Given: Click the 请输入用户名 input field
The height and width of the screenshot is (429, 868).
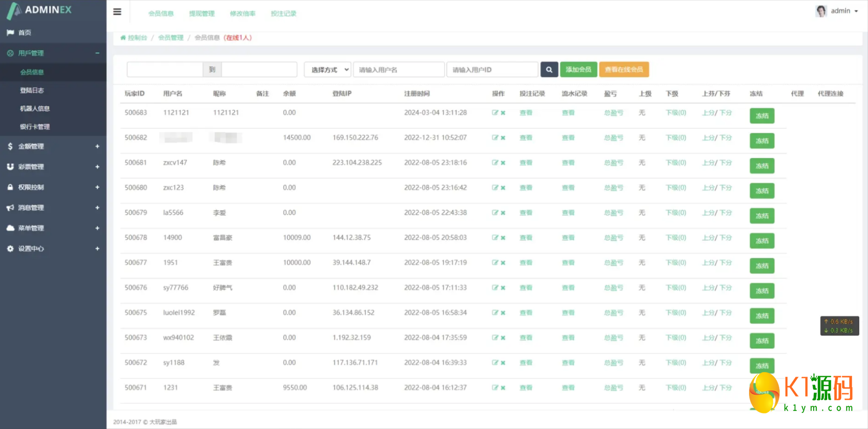Looking at the screenshot, I should (x=398, y=69).
